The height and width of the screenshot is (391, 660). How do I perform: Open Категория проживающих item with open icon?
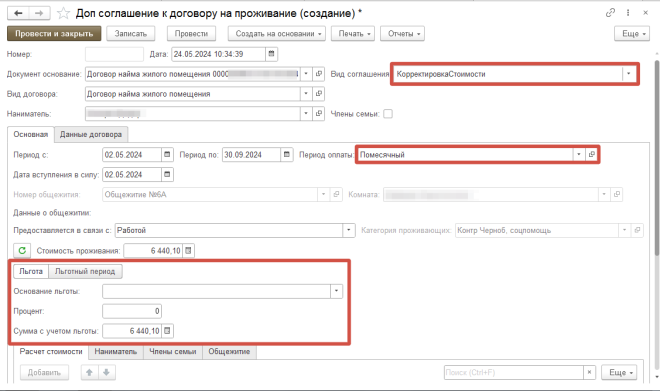pyautogui.click(x=637, y=230)
